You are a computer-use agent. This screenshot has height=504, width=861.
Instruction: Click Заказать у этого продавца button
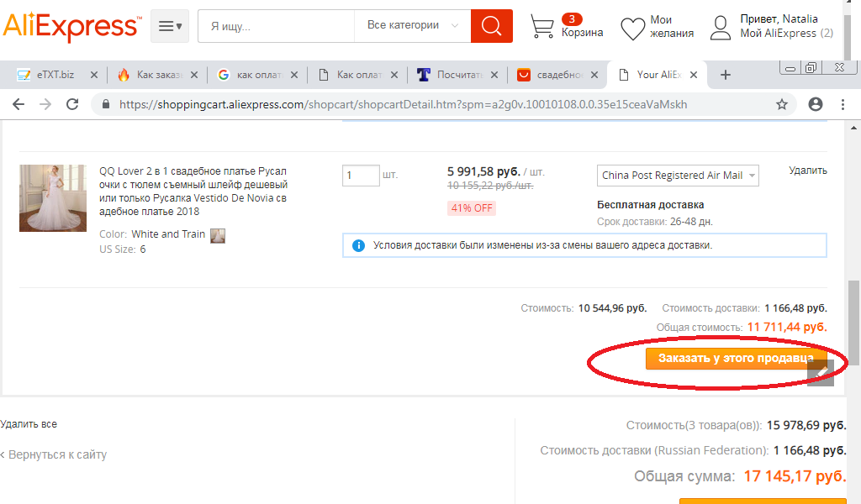(x=729, y=359)
